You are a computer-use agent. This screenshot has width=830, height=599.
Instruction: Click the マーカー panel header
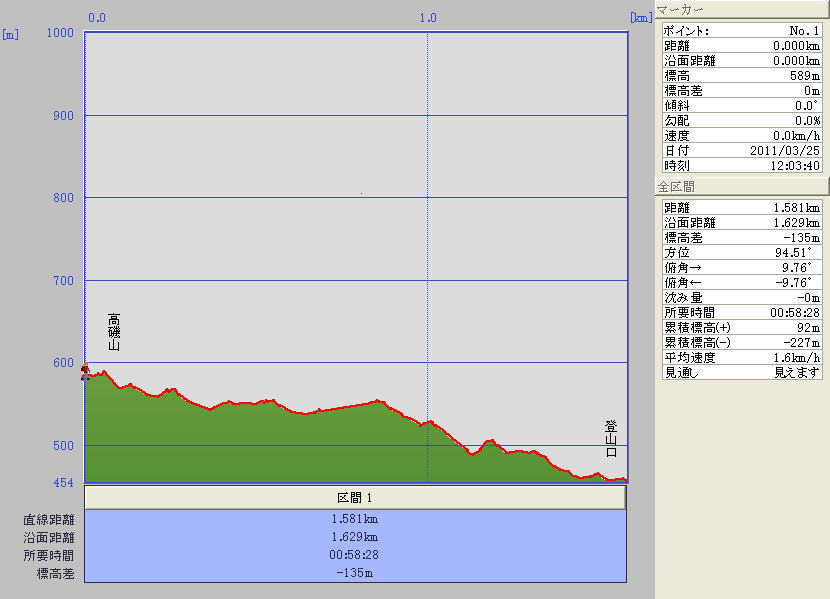(x=742, y=10)
